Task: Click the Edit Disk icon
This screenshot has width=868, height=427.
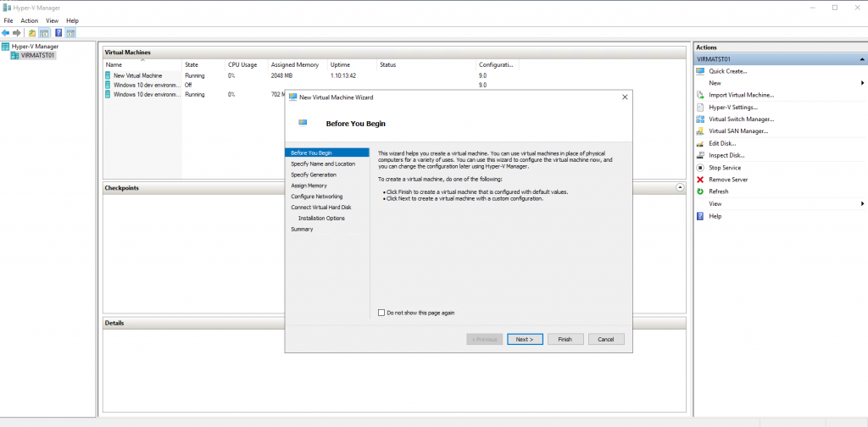Action: coord(700,143)
